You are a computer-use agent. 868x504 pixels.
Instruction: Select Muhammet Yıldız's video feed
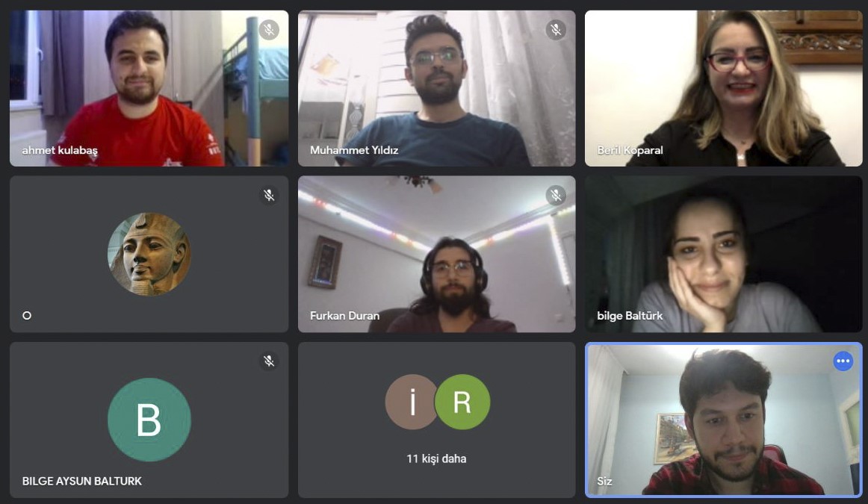tap(437, 89)
